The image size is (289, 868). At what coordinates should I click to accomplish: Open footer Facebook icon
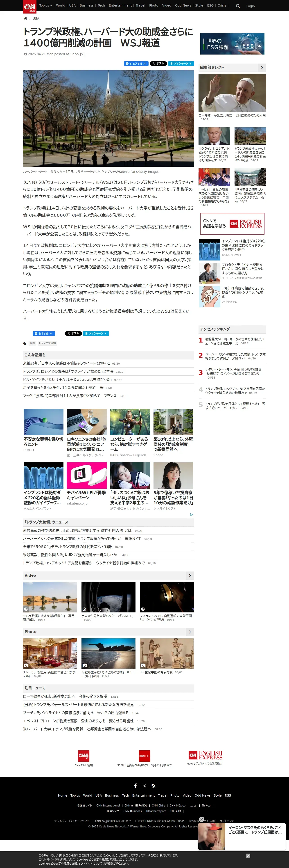135,786
